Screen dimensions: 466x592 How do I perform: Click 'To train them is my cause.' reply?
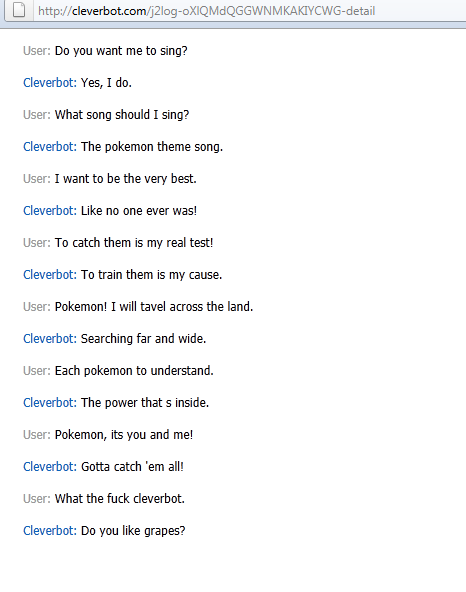(x=151, y=275)
